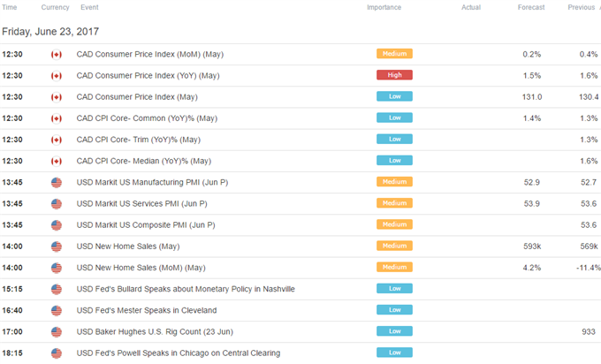Click the 933 previous rig count value
Viewport: 601px width, 364px height.
pos(589,332)
